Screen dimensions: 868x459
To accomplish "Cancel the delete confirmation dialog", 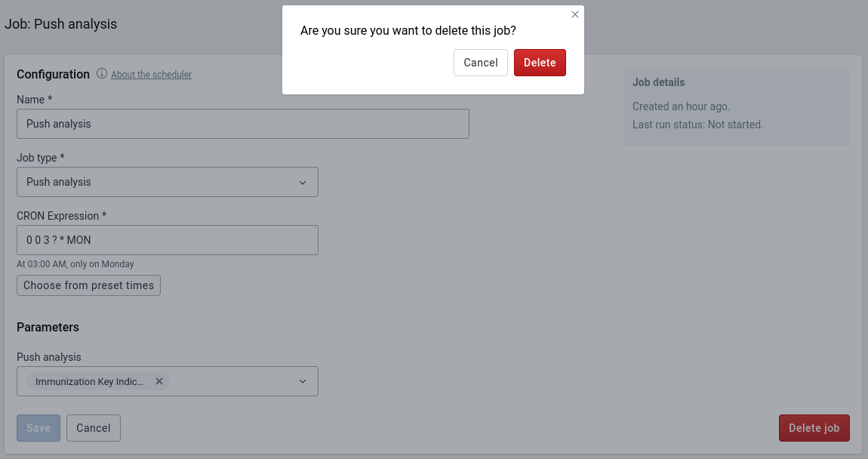I will [x=480, y=63].
